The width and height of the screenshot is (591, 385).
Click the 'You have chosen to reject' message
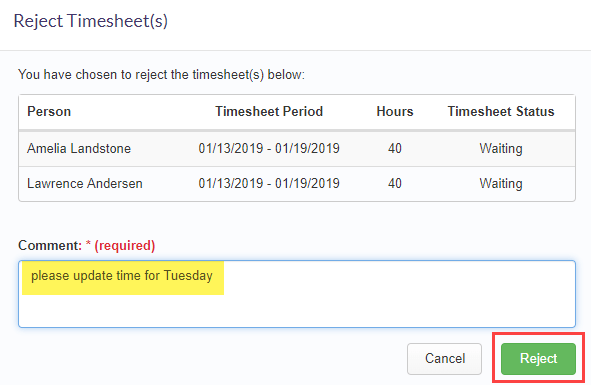(161, 75)
